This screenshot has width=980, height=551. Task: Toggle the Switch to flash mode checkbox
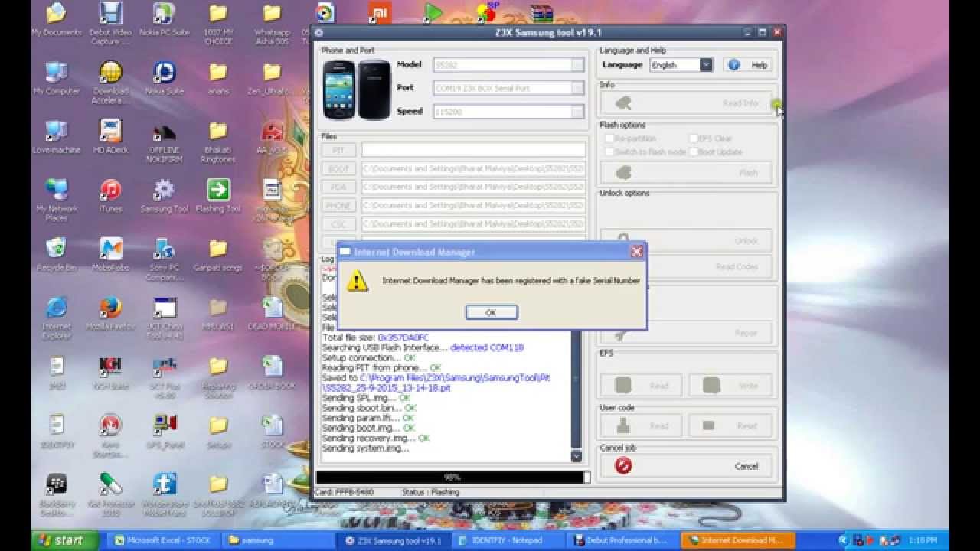(x=609, y=152)
